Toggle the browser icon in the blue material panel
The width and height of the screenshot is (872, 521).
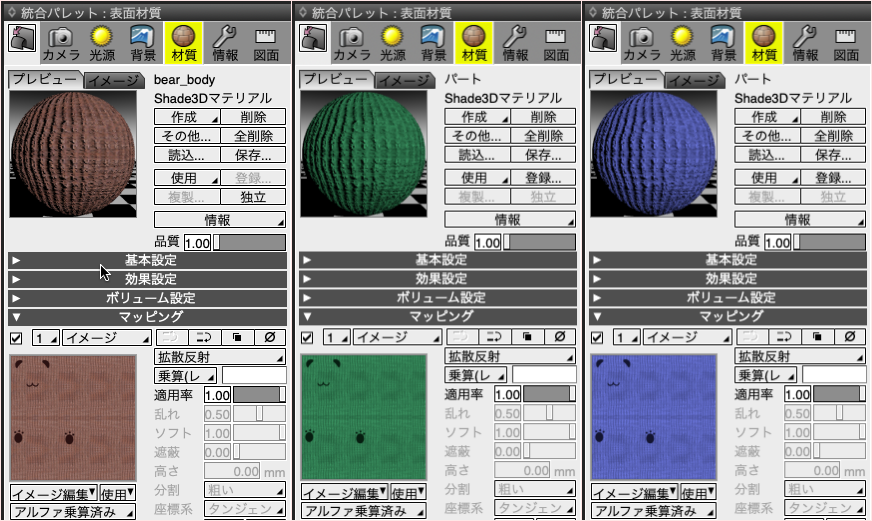tap(603, 38)
